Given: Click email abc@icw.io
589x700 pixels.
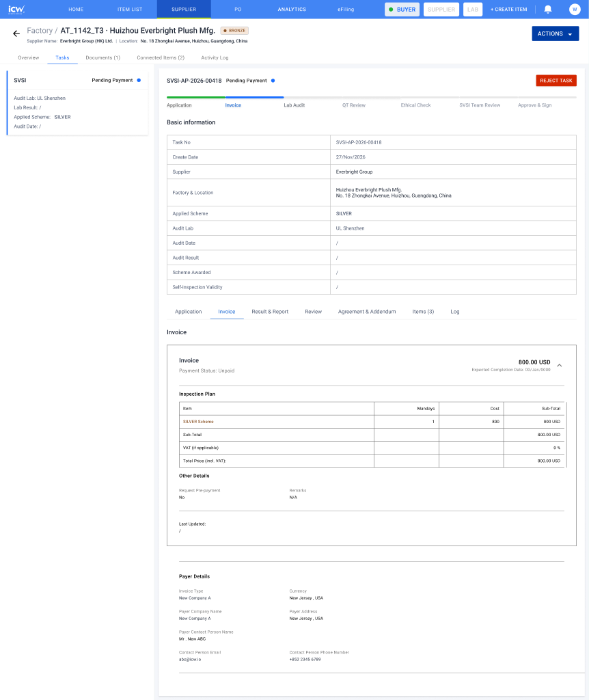Looking at the screenshot, I should click(190, 660).
